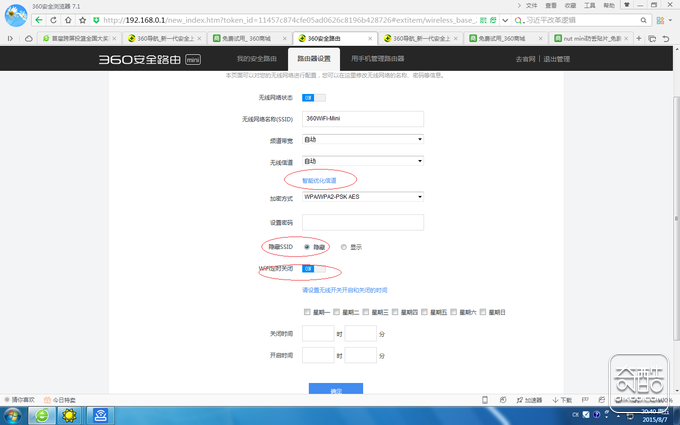Open the 文件 menu

[x=531, y=5]
